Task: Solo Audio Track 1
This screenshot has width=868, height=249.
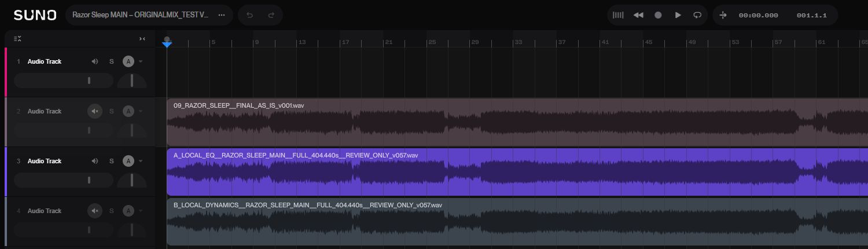Action: 112,61
